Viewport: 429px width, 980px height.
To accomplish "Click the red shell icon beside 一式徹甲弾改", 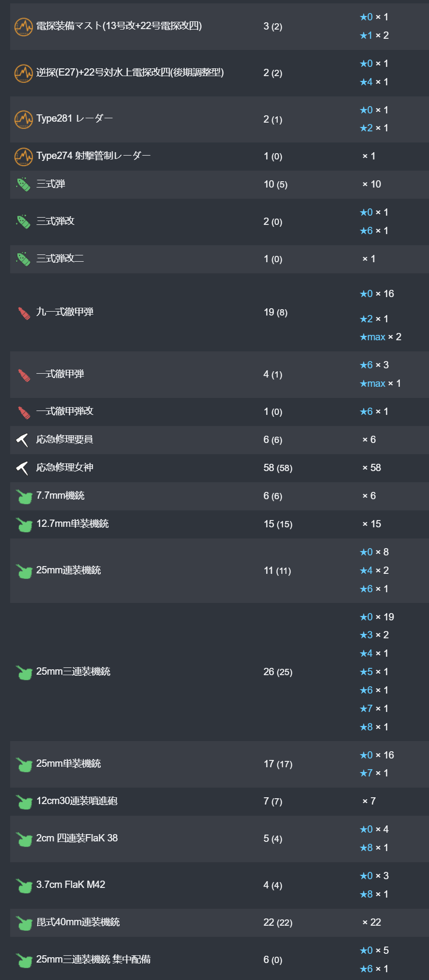I will tap(23, 412).
